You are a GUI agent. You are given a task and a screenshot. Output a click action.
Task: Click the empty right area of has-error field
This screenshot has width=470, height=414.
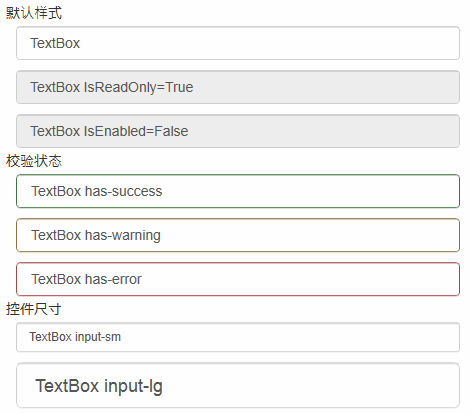(x=300, y=279)
